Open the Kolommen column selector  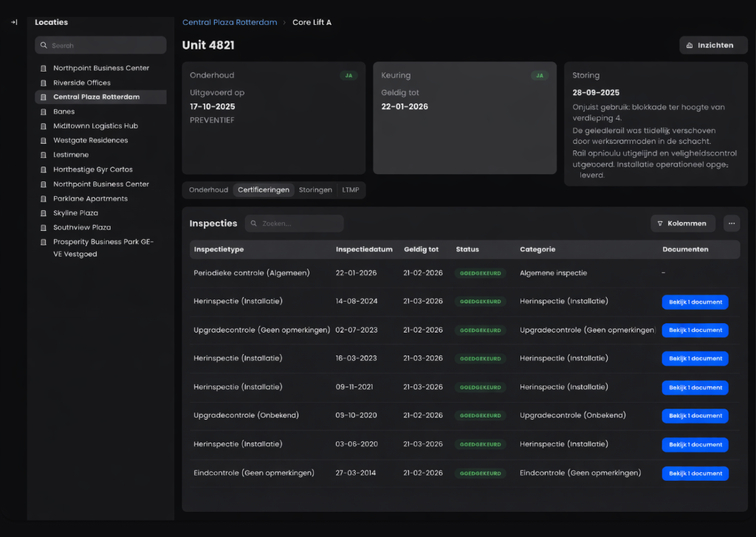[x=683, y=223]
